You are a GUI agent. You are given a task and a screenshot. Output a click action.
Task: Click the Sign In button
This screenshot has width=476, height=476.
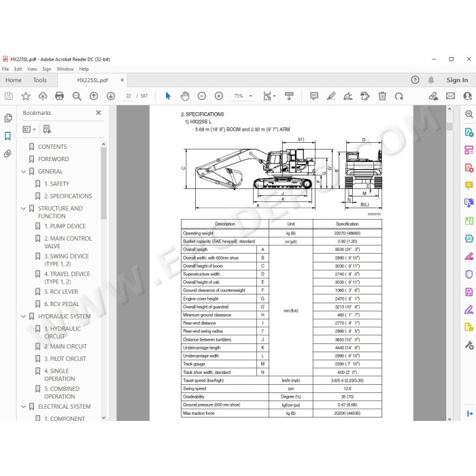[457, 80]
